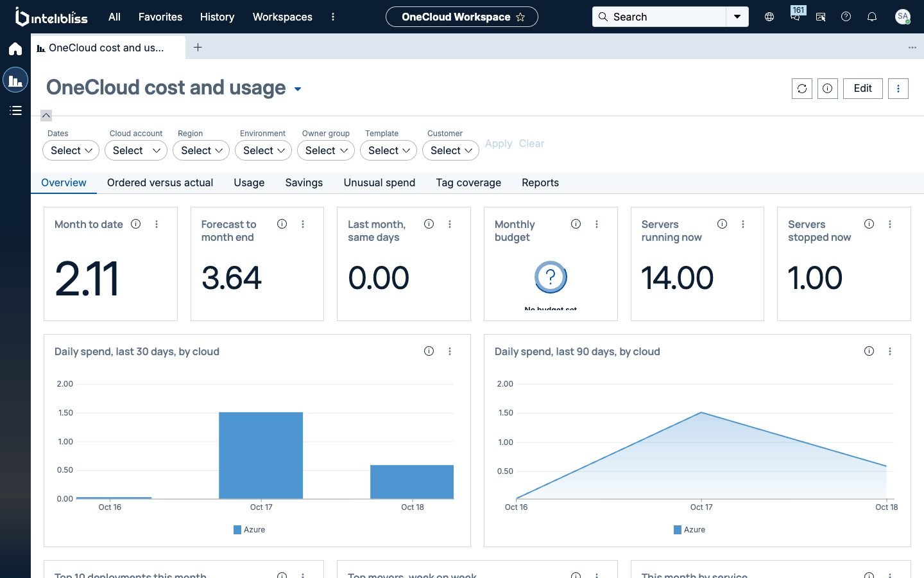Show info for Last month, same days card
The height and width of the screenshot is (578, 924).
coord(429,224)
